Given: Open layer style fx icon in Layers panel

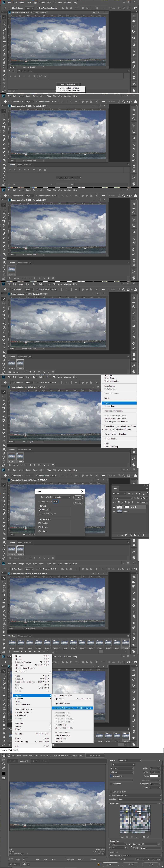Looking at the screenshot, I should point(122,535).
